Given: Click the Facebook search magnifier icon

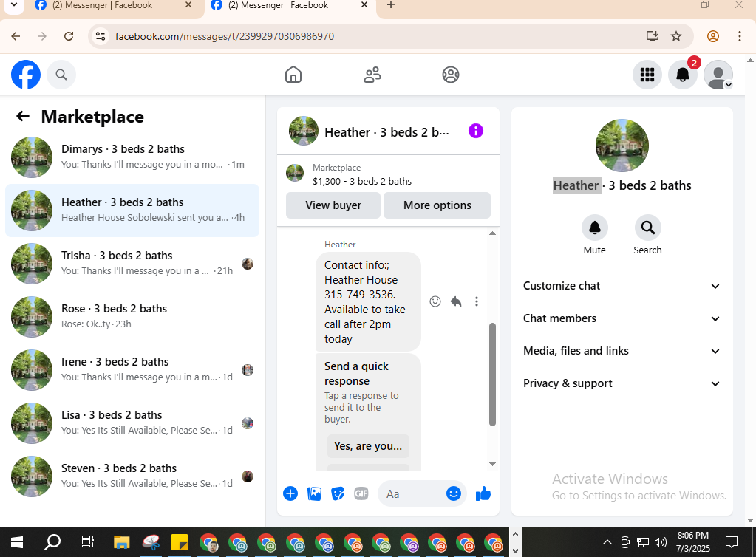Looking at the screenshot, I should 61,75.
